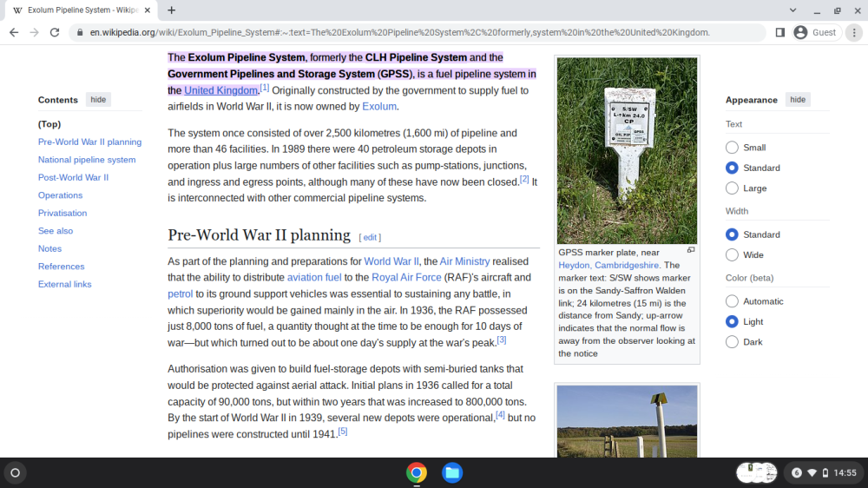Open the Files app from the shelf

[451, 472]
